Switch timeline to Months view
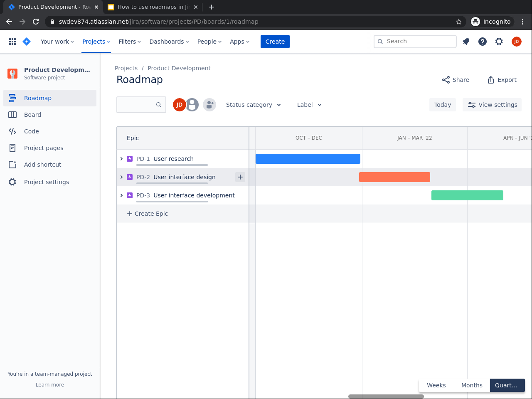This screenshot has width=532, height=399. tap(472, 385)
